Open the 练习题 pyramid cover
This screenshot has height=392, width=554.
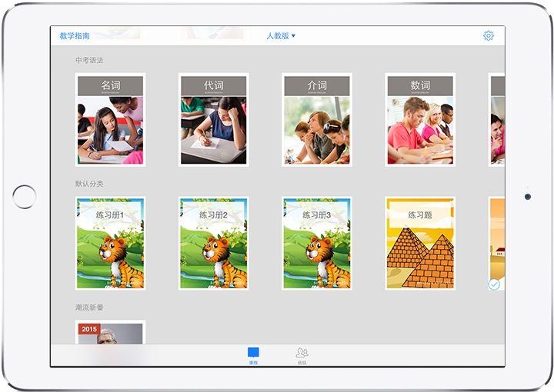click(420, 244)
